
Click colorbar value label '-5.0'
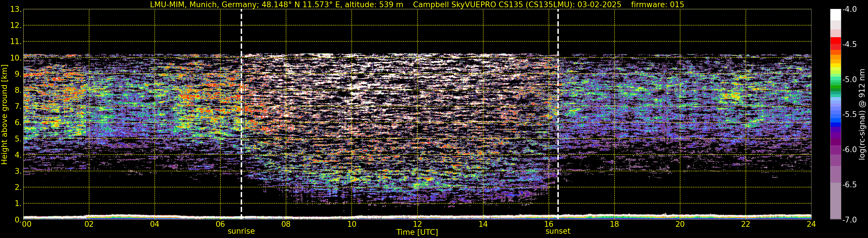[849, 79]
